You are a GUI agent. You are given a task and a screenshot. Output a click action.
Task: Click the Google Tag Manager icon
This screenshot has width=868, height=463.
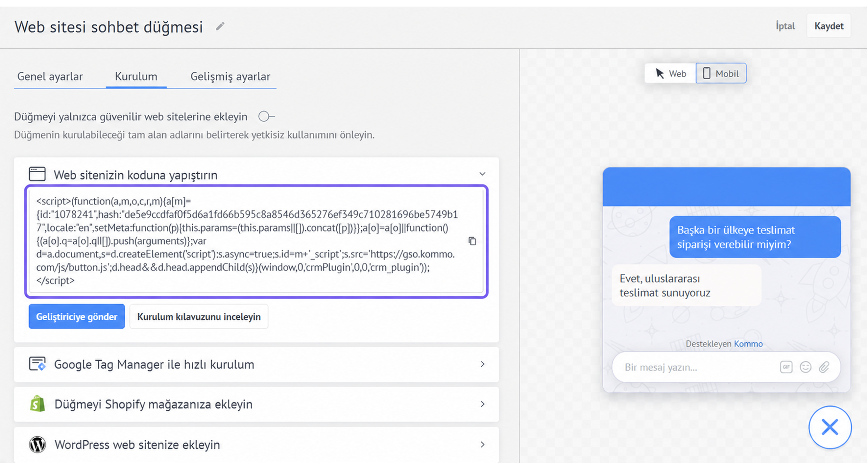tap(37, 364)
